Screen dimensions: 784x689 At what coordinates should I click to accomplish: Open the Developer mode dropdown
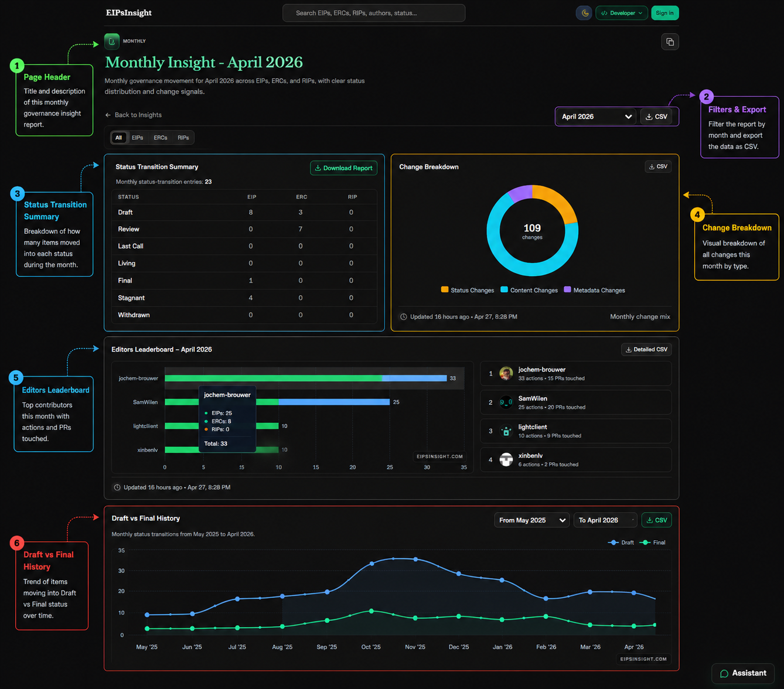click(x=622, y=13)
